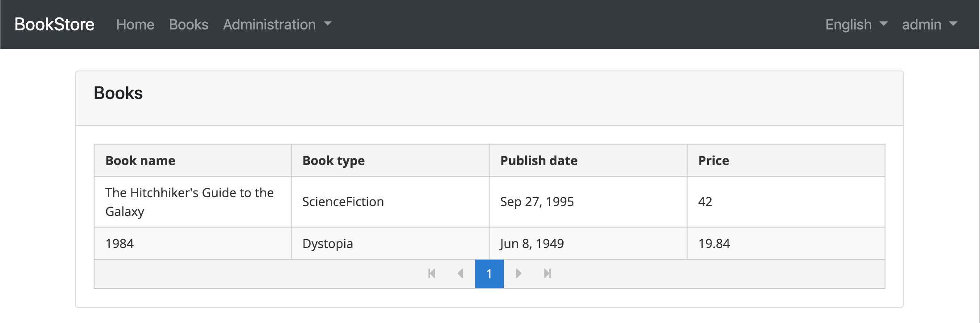The height and width of the screenshot is (323, 980).
Task: Click the previous page arrow
Action: tap(461, 273)
